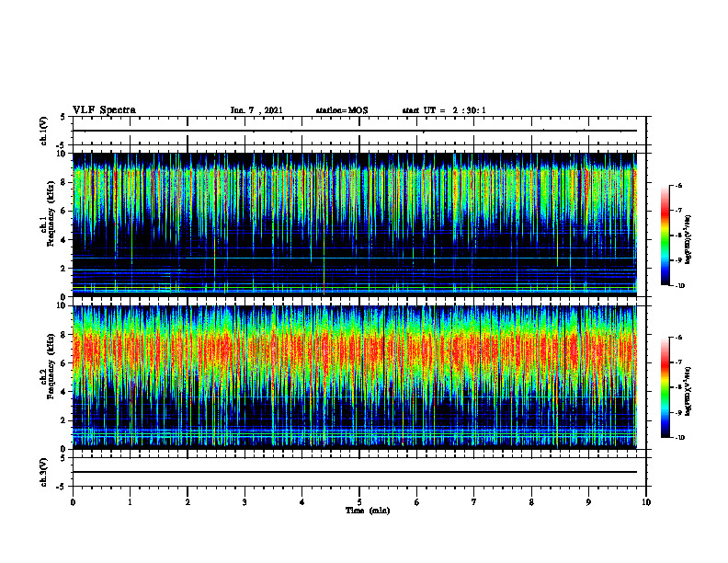Image resolution: width=728 pixels, height=563 pixels.
Task: Click the "station=MOS" header text
Action: [x=342, y=110]
